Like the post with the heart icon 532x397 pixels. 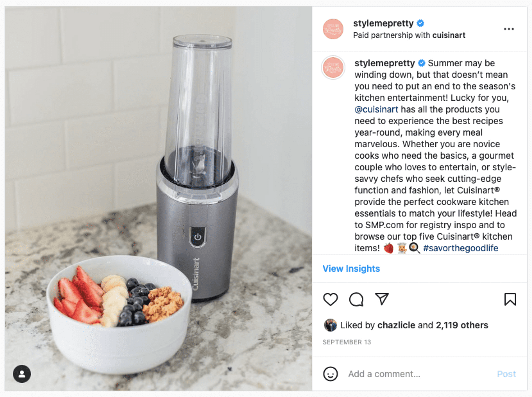[x=331, y=299]
